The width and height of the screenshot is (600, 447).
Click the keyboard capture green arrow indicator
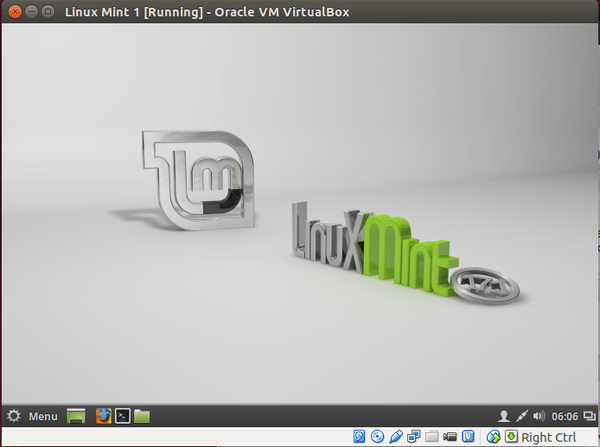click(511, 437)
